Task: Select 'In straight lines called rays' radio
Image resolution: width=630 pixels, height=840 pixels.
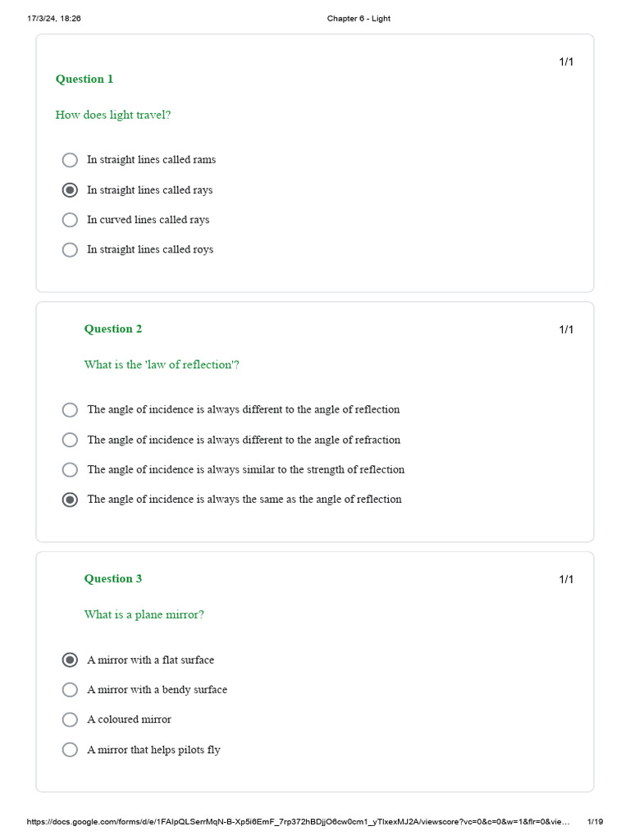Action: [x=71, y=190]
